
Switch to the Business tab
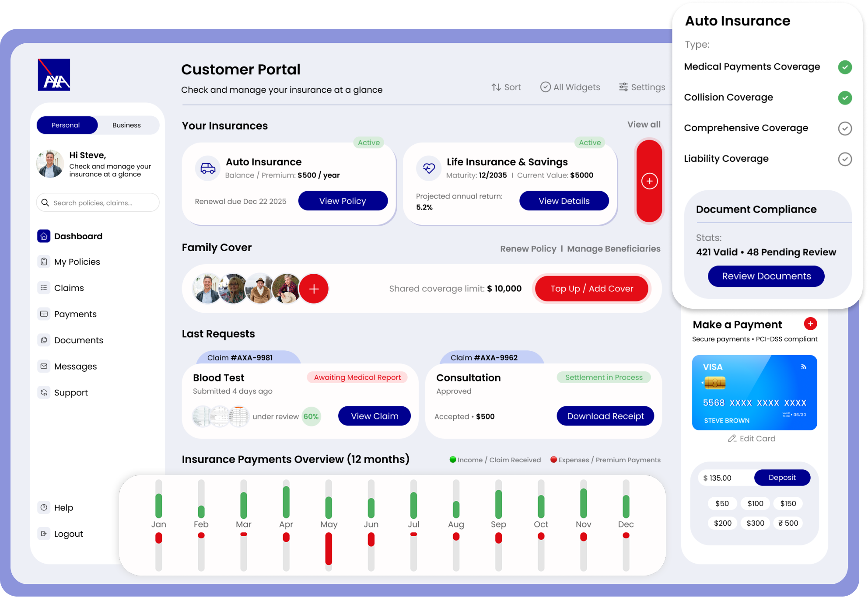tap(126, 125)
